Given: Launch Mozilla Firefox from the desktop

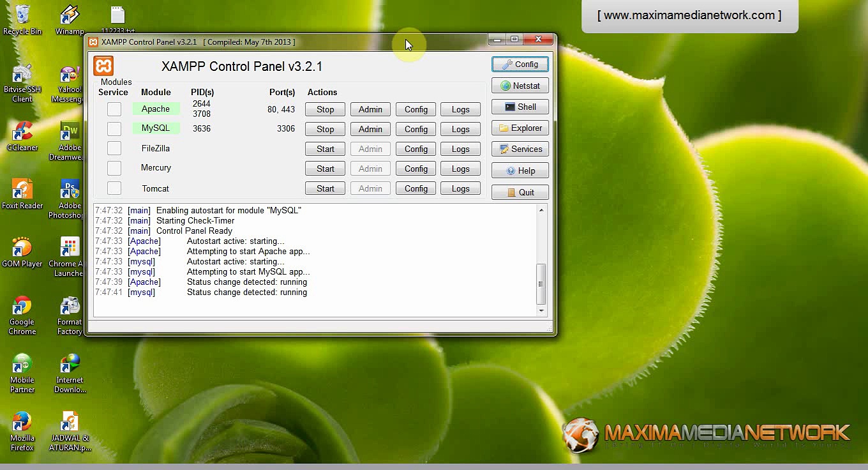Looking at the screenshot, I should pyautogui.click(x=22, y=431).
